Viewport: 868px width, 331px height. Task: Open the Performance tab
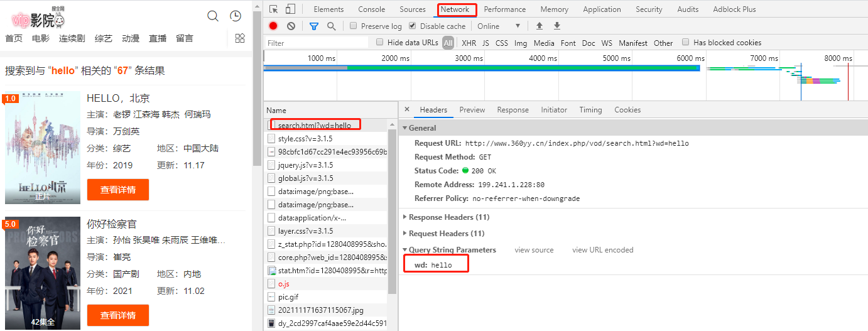pos(505,9)
